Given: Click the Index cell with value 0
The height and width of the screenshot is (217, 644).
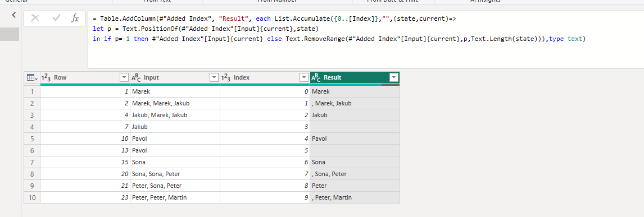Looking at the screenshot, I should tap(265, 92).
